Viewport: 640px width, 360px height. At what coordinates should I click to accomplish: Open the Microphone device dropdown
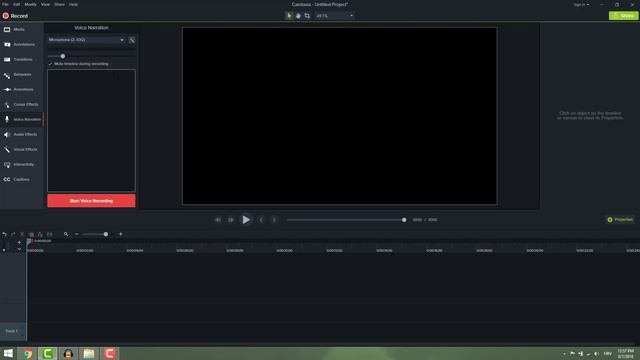[x=86, y=40]
